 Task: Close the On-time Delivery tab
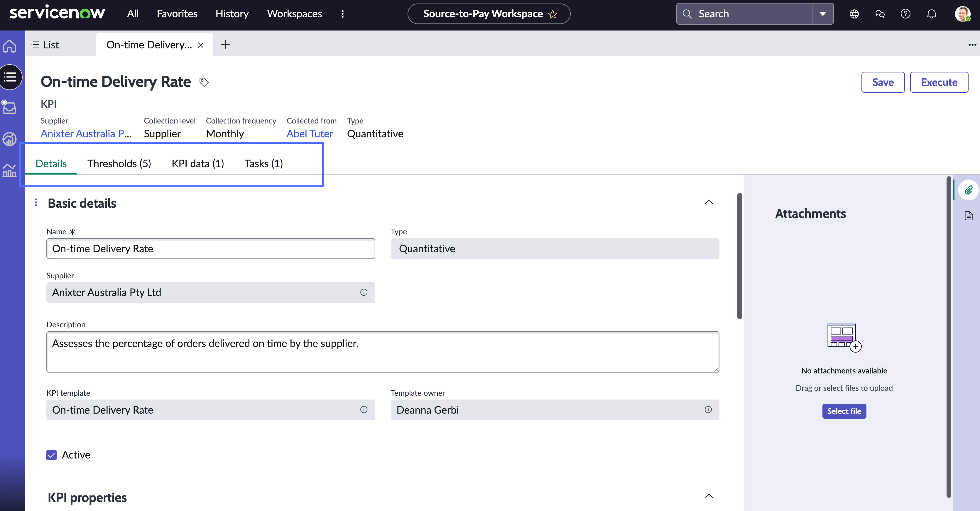201,45
